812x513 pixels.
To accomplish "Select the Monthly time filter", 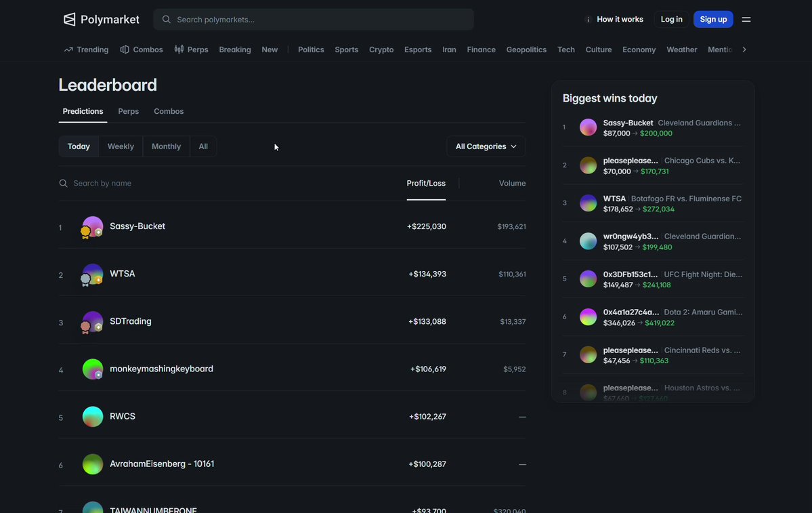I will click(166, 146).
